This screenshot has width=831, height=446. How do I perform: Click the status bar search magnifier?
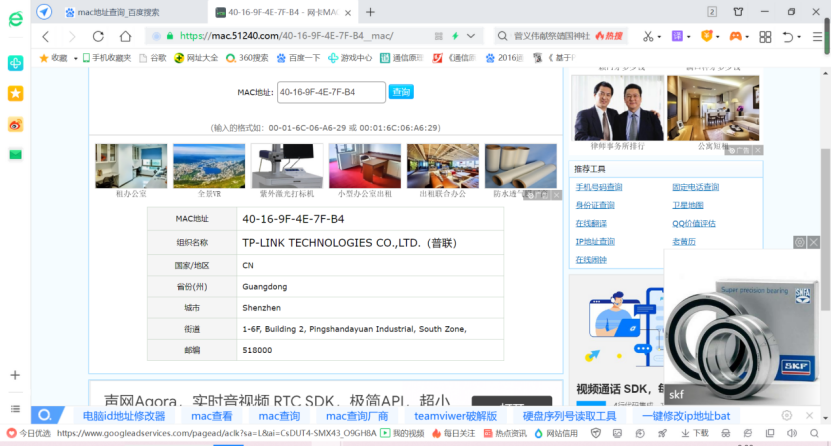pos(814,433)
